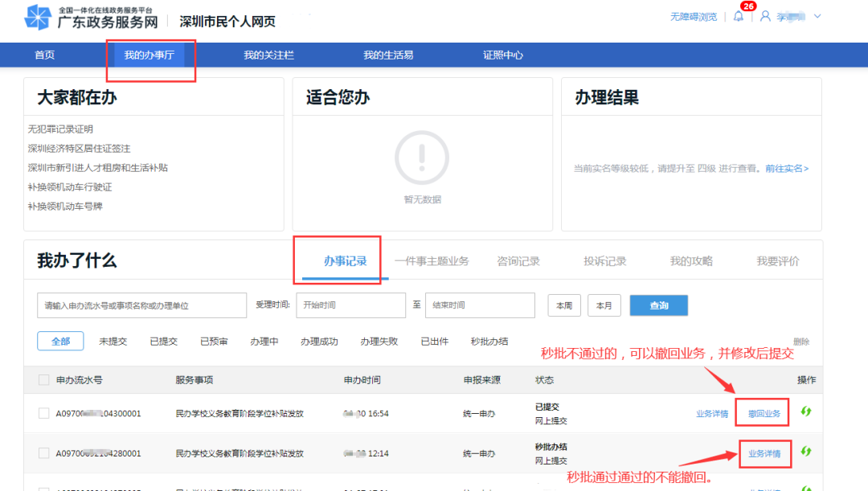Viewport: 868px width, 491px height.
Task: Open notifications via the bell icon
Action: 738,16
